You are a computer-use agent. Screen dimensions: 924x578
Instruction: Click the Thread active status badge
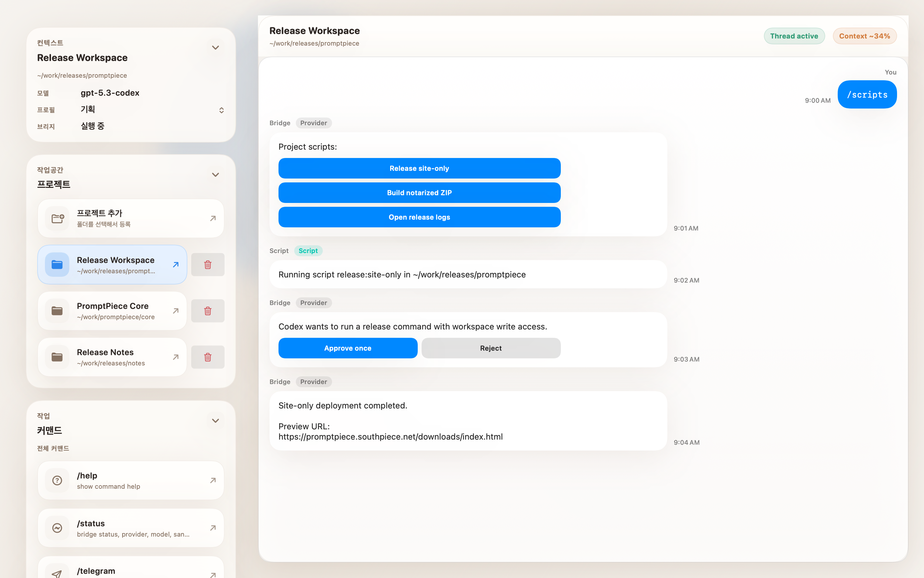pyautogui.click(x=794, y=36)
